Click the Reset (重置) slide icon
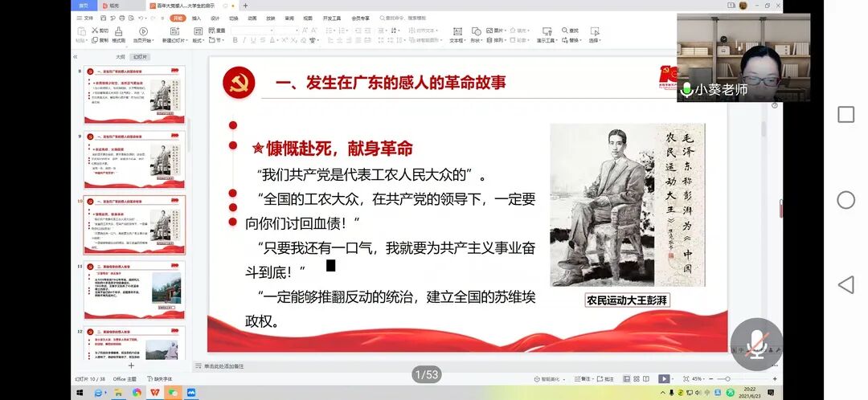868x400 pixels. (211, 31)
